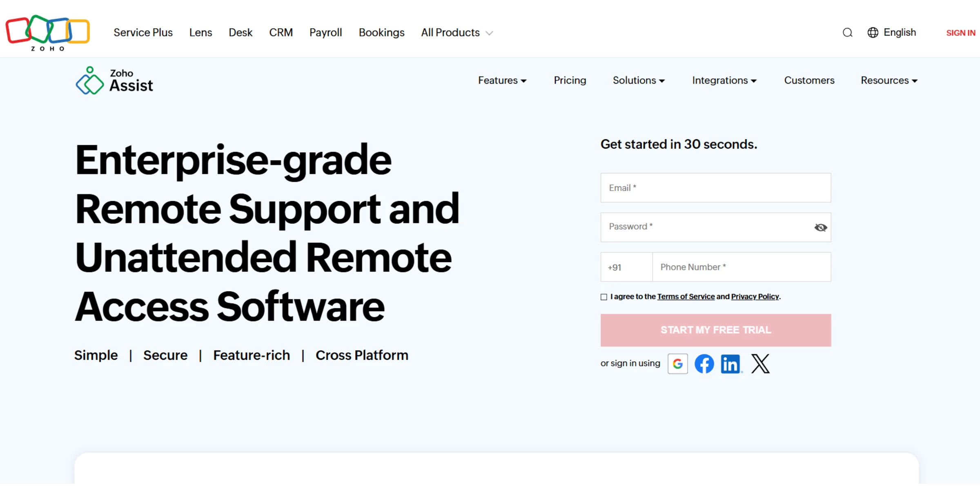Sign in using the Google icon
This screenshot has height=490, width=980.
tap(677, 363)
